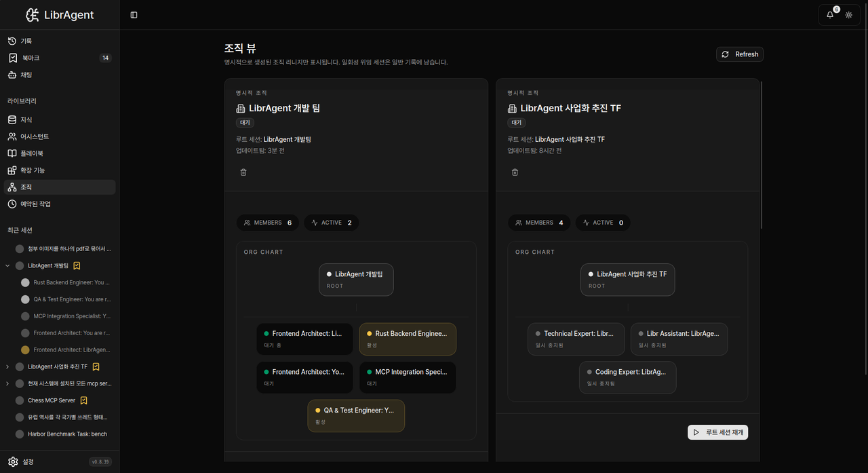Open Frontend Architect: LibrAgen... sub-session
Viewport: 868px width, 473px height.
point(66,350)
